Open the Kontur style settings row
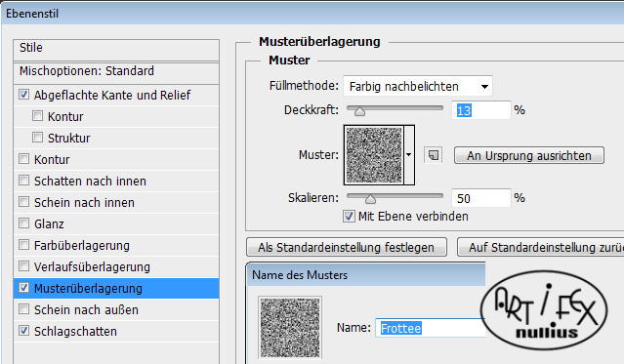 point(116,160)
